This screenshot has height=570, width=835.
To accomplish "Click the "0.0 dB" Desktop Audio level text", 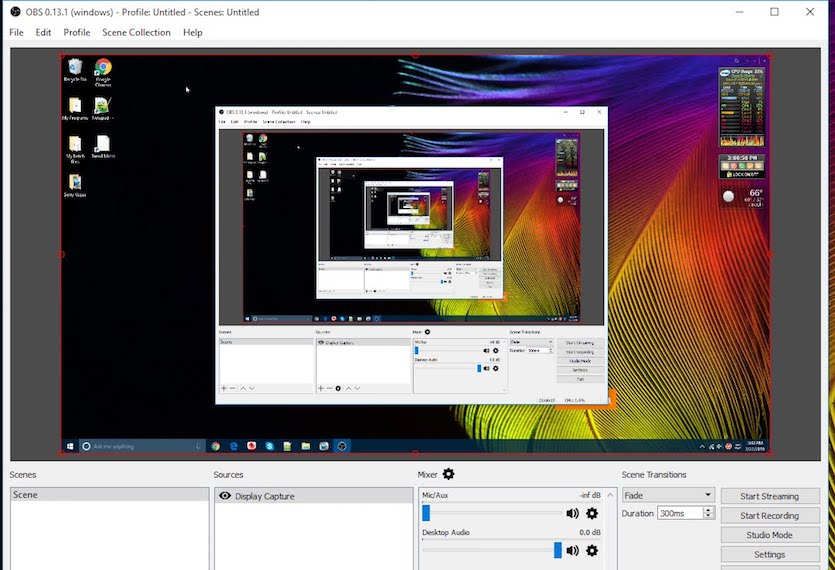I will [x=590, y=532].
